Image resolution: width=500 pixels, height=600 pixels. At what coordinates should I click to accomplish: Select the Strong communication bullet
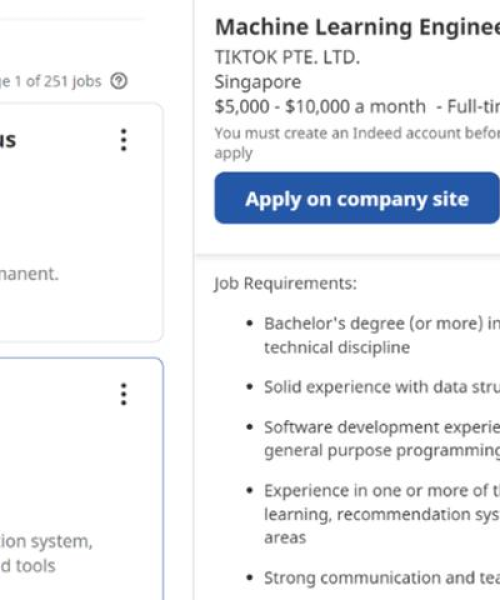point(382,577)
